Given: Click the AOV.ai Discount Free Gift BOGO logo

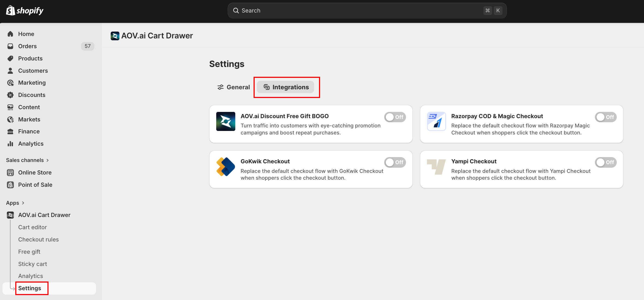Looking at the screenshot, I should (226, 121).
